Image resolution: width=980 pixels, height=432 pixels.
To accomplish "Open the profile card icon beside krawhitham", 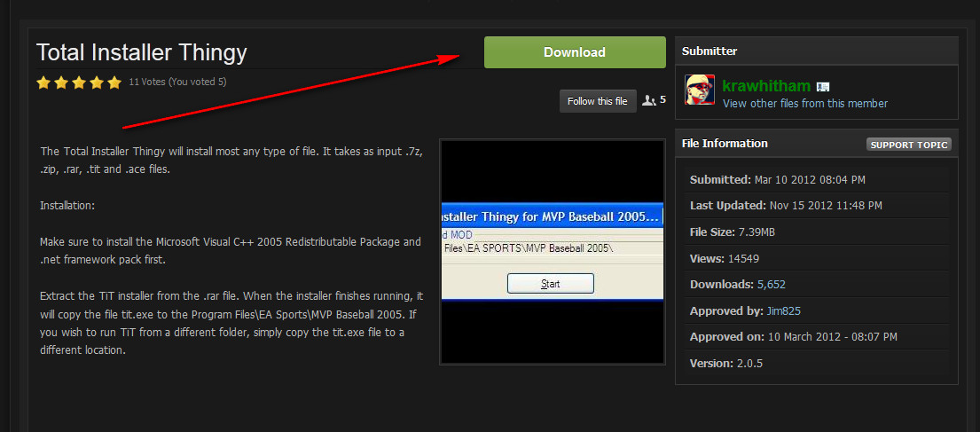I will coord(823,87).
